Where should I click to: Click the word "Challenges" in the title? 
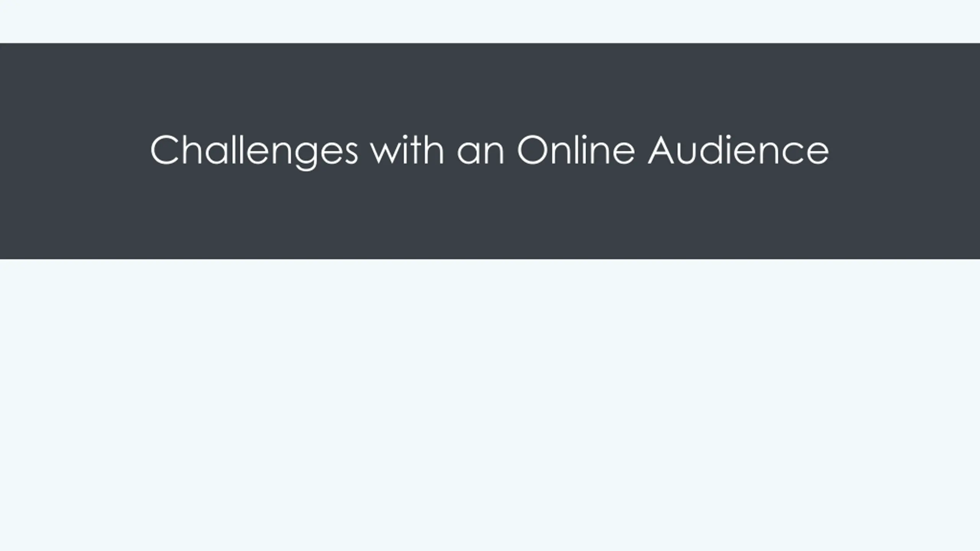[254, 152]
